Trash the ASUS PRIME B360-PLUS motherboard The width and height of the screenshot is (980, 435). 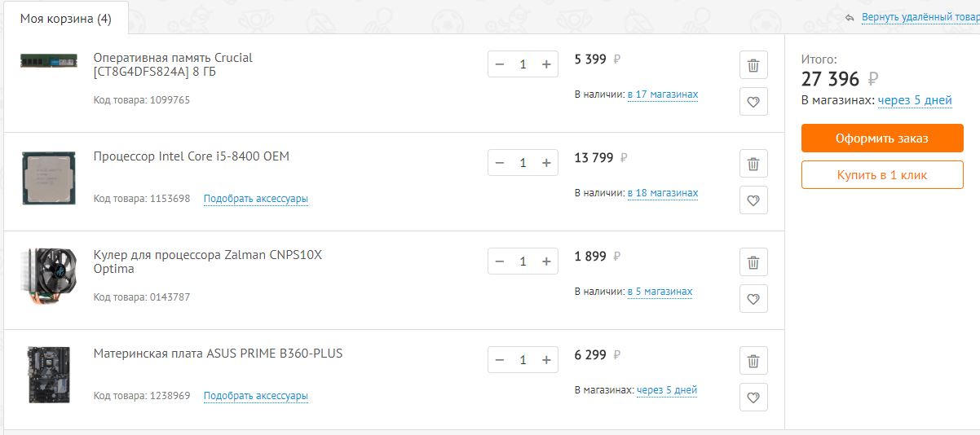(x=753, y=361)
